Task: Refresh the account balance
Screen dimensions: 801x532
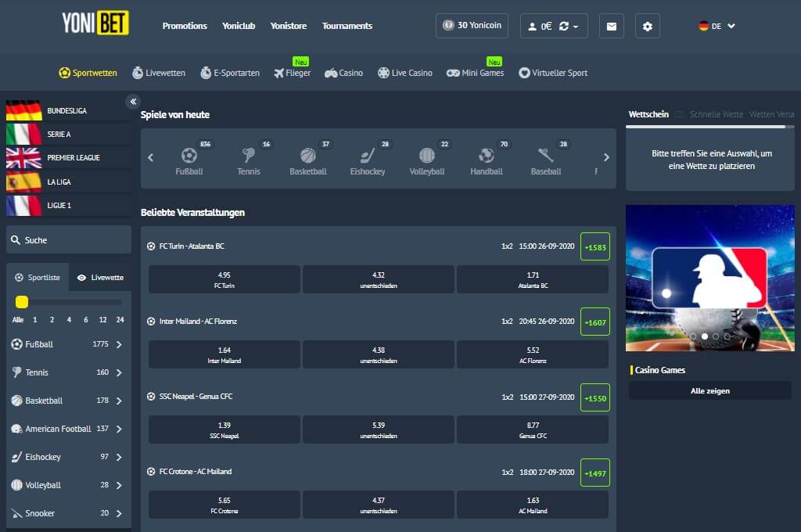Action: [x=564, y=26]
